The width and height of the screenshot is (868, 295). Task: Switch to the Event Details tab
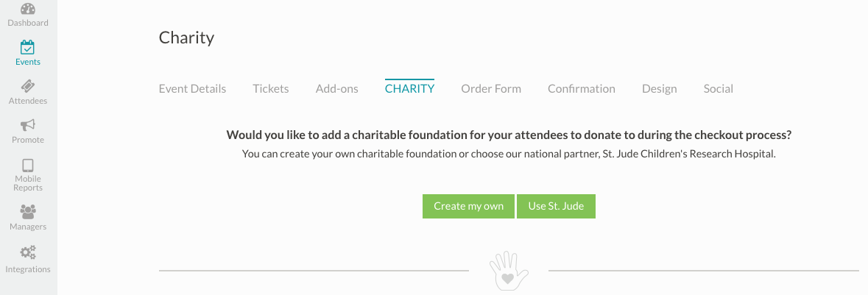click(x=192, y=89)
